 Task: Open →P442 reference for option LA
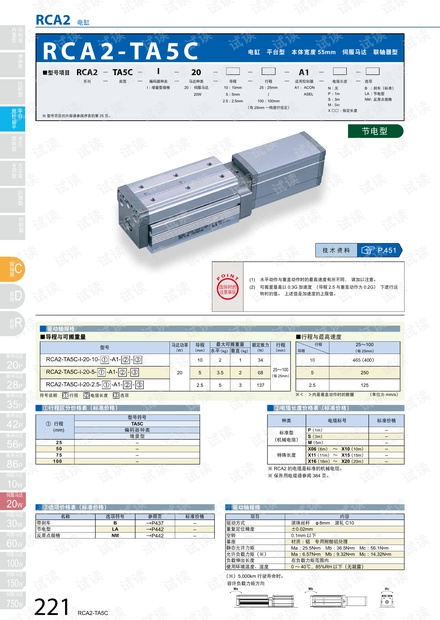155,529
